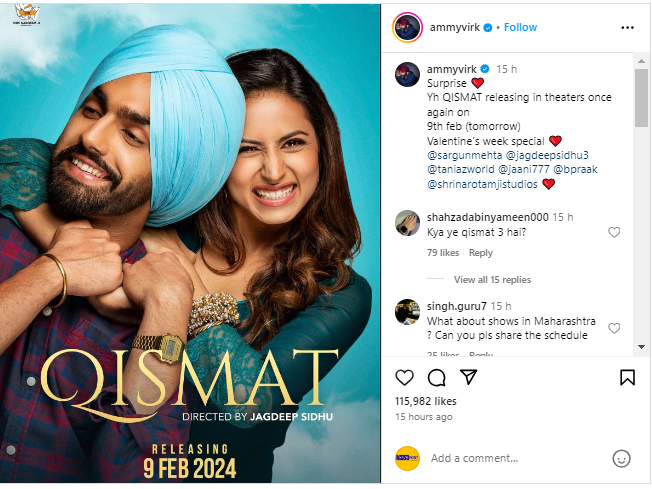The width and height of the screenshot is (652, 489).
Task: Open singh.guru7's profile picture
Action: (407, 311)
